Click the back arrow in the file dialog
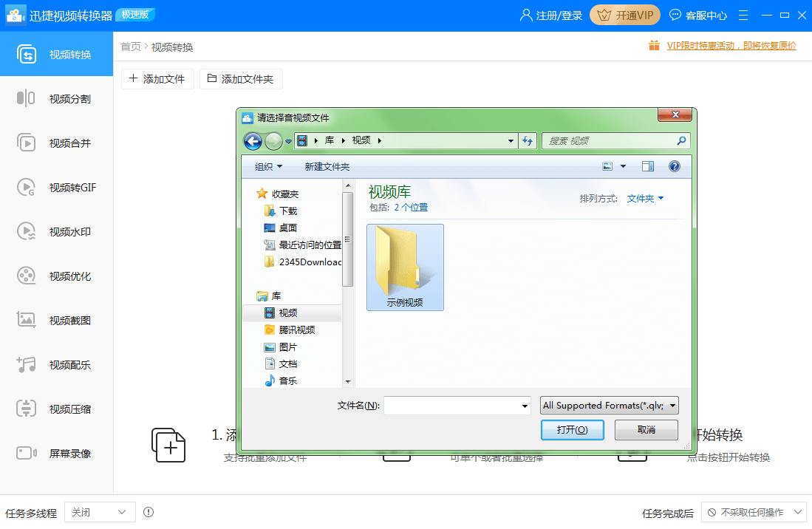The image size is (812, 529). pos(253,141)
